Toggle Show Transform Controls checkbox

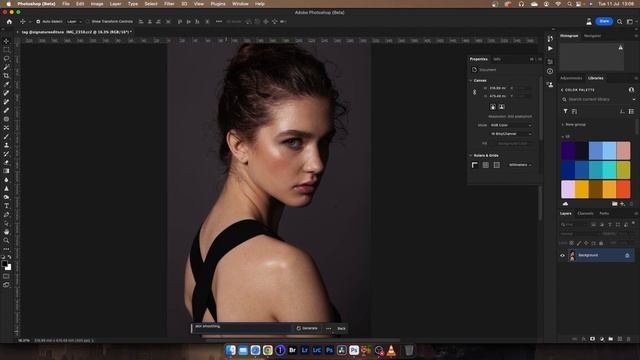tap(88, 22)
